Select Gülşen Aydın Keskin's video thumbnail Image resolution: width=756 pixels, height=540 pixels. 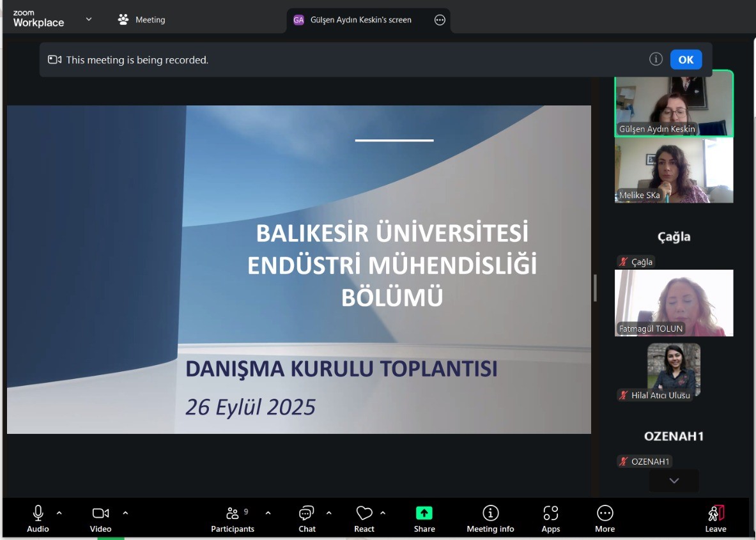674,104
